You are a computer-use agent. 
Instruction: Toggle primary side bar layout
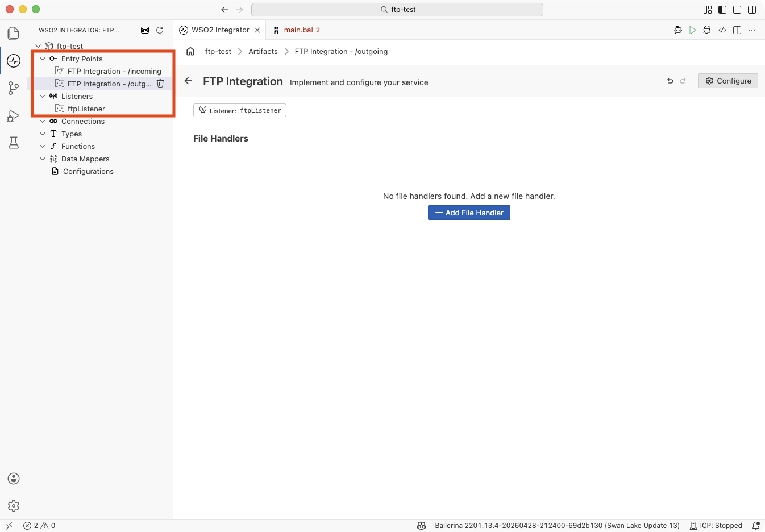tap(722, 10)
